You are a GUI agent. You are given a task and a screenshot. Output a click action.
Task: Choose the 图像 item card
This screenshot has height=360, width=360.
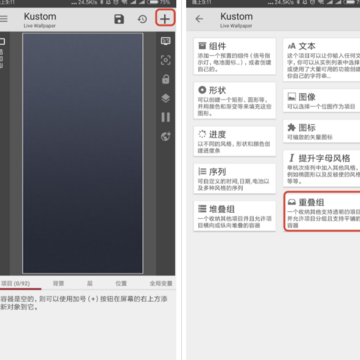(322, 100)
